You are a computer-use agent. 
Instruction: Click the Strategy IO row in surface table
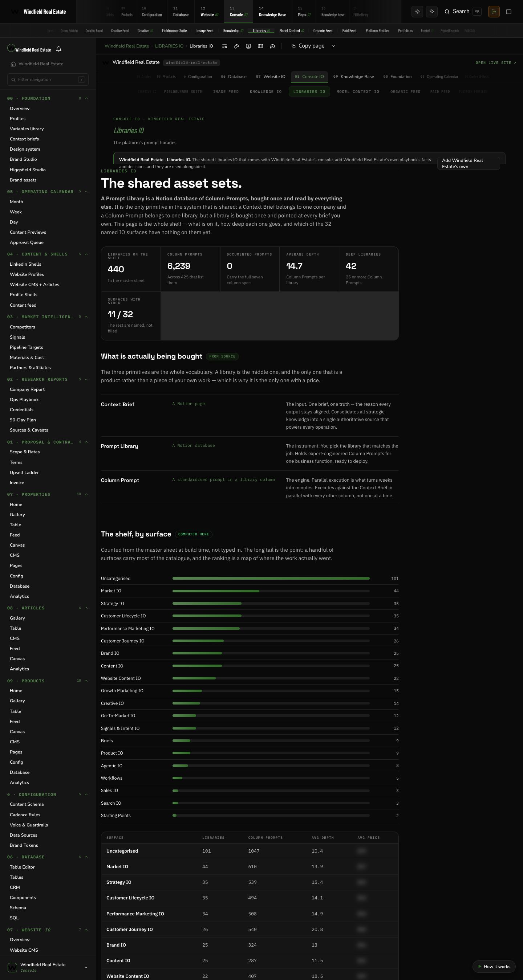tap(250, 882)
